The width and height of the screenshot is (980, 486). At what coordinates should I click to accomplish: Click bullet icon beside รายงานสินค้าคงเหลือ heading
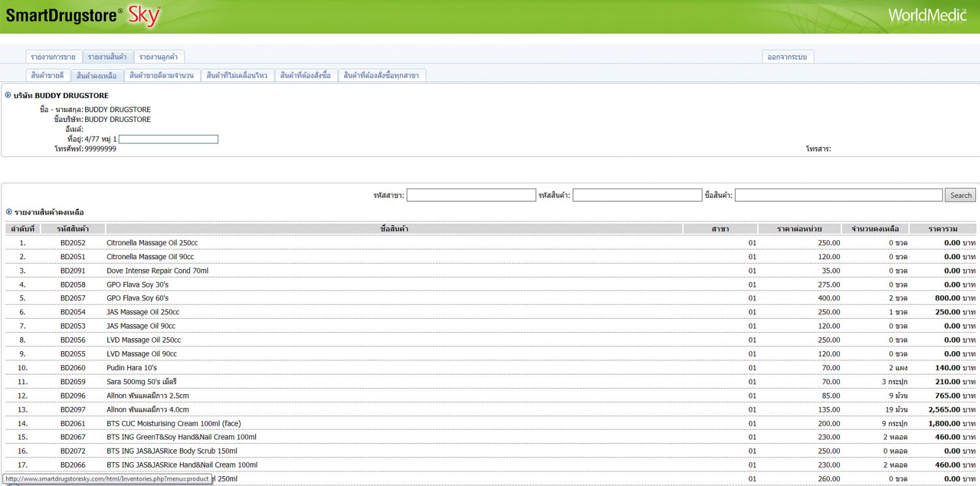9,211
